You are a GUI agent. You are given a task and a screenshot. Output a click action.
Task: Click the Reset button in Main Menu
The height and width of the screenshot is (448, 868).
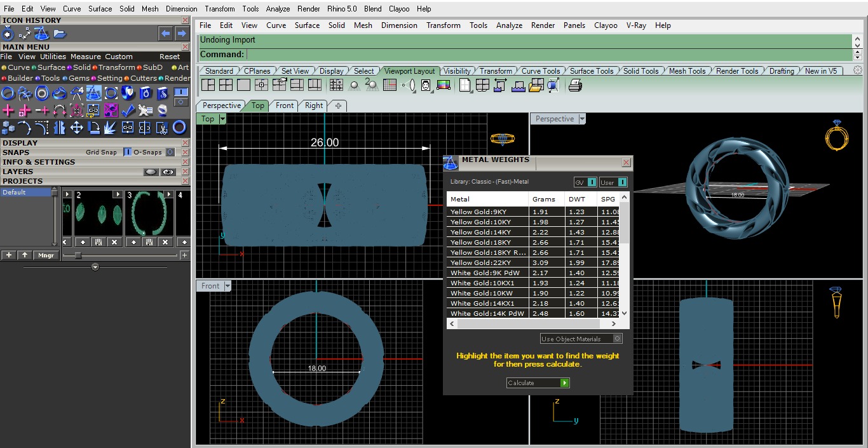170,57
